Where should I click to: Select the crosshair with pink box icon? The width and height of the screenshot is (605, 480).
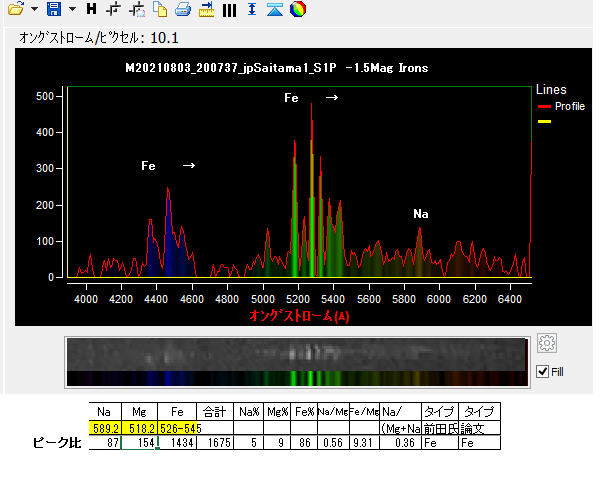[x=137, y=9]
